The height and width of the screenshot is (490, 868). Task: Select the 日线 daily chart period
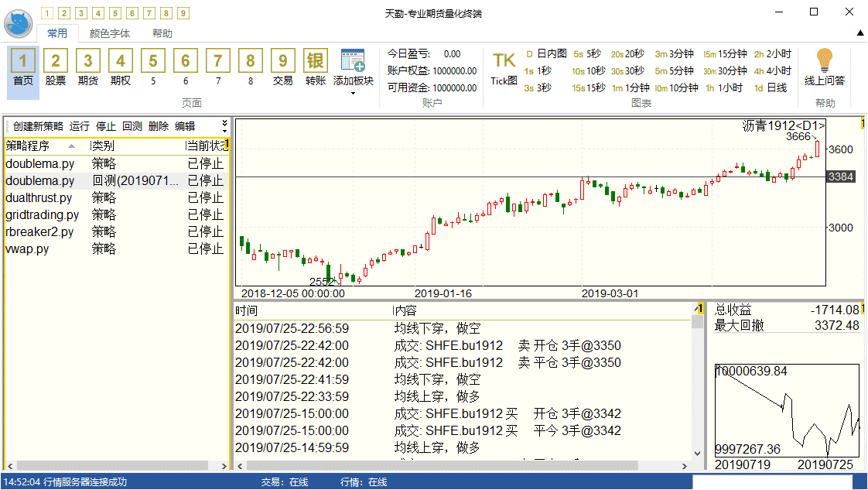point(771,88)
